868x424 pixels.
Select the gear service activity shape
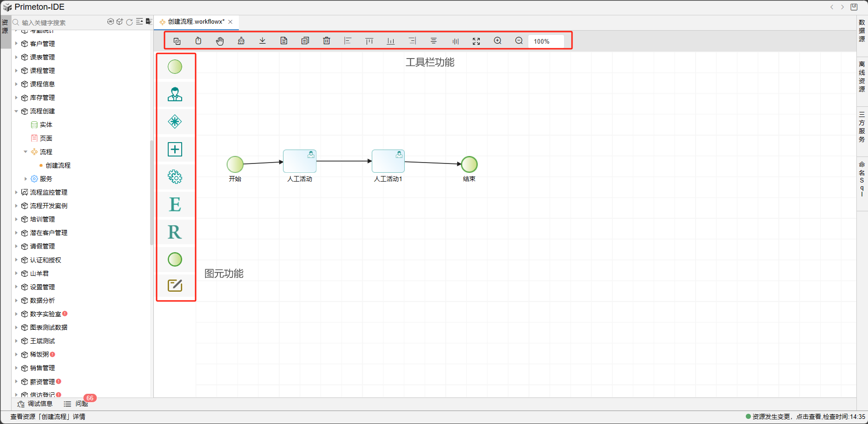[175, 176]
